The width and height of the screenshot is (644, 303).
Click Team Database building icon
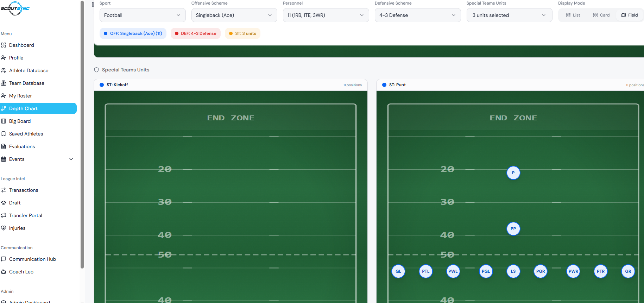[4, 83]
